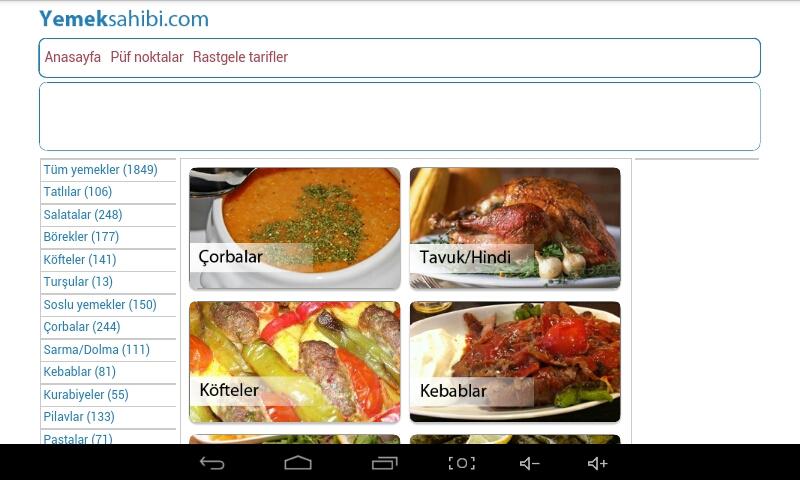Open the Kebablar category image
The image size is (800, 480).
[515, 362]
